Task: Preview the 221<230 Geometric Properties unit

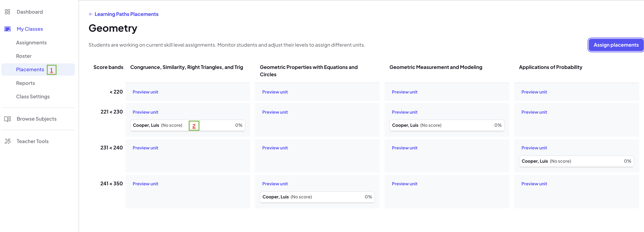Action: point(275,112)
